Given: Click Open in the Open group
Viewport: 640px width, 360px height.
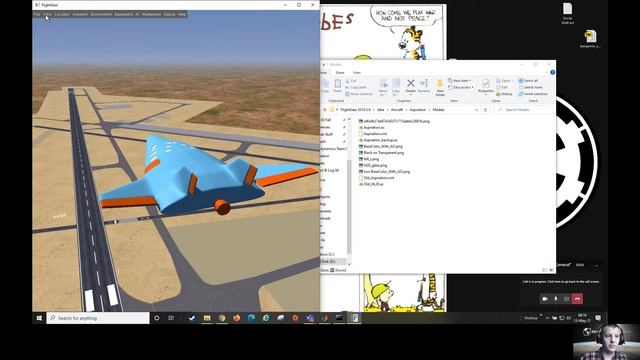Looking at the screenshot, I should pos(503,81).
